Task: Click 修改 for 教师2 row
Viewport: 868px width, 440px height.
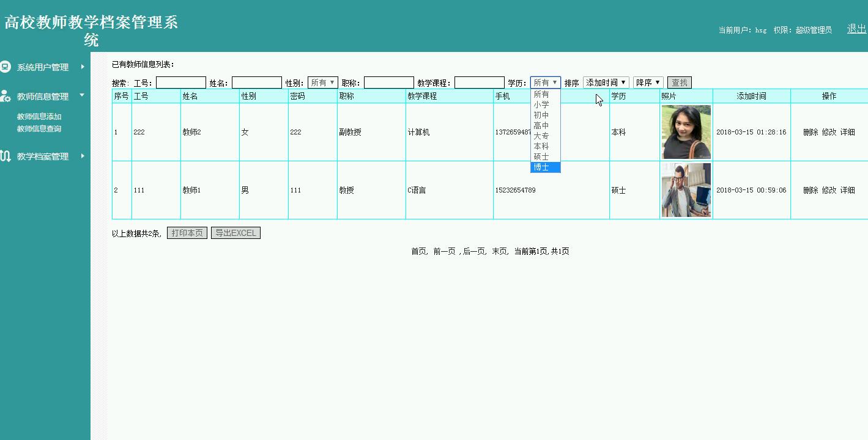Action: pyautogui.click(x=829, y=132)
